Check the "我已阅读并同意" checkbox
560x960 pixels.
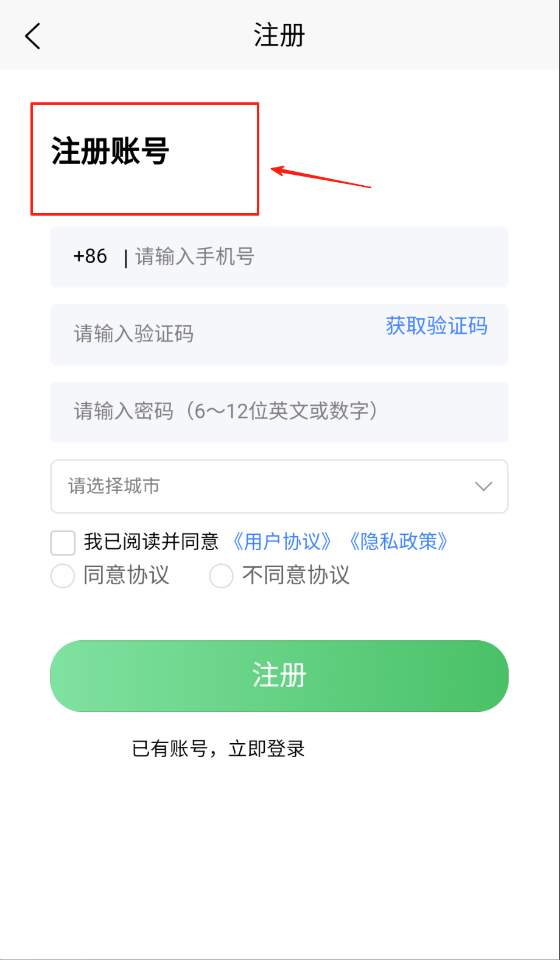click(63, 542)
